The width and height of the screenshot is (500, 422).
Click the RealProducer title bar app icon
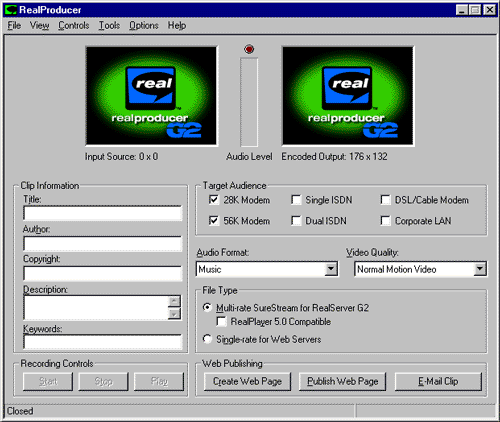[x=10, y=10]
